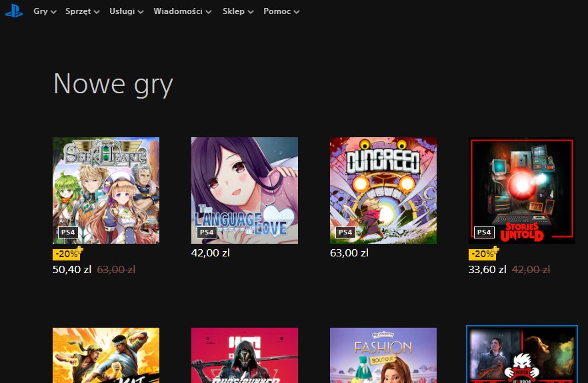This screenshot has height=383, width=588.
Task: Click the 63,00 zl price under Dungreed
Action: tap(349, 253)
